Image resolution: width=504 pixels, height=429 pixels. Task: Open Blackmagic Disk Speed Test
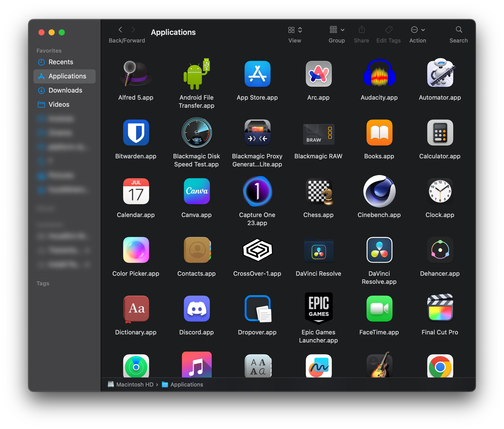(197, 133)
